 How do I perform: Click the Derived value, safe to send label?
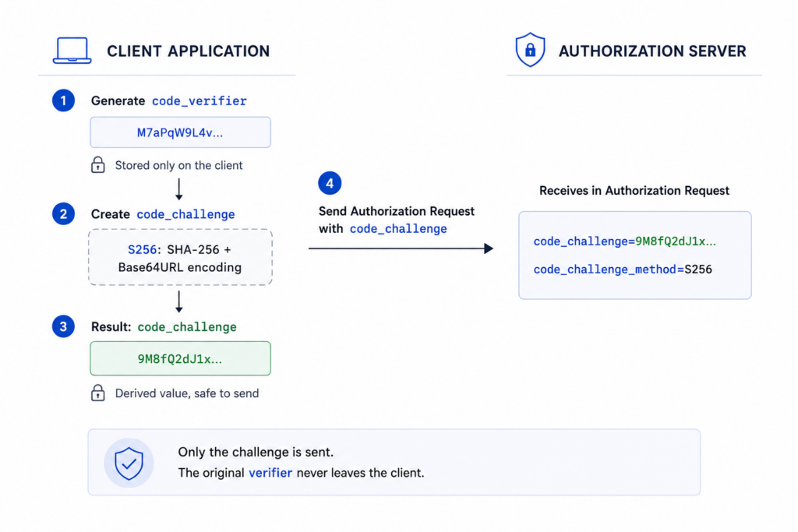[187, 393]
